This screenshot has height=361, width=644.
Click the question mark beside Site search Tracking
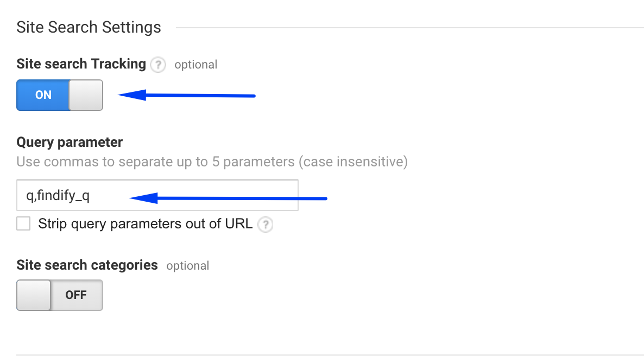(157, 64)
